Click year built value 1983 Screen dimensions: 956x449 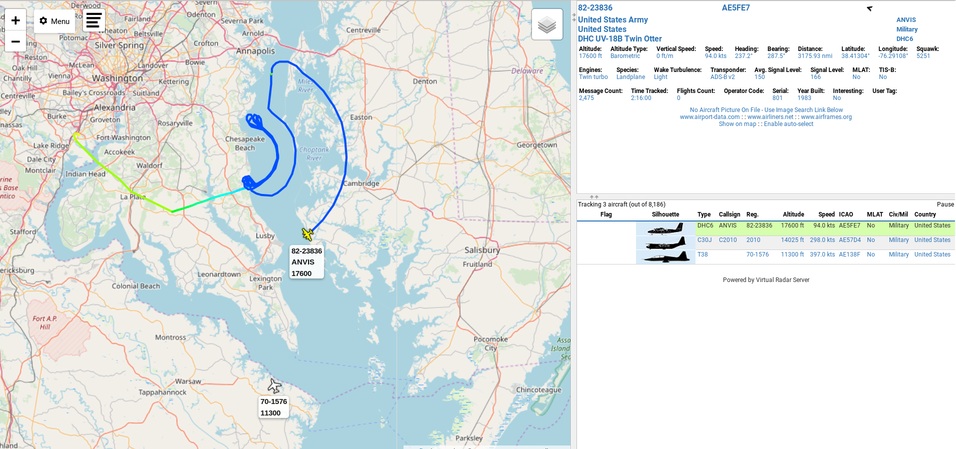804,98
